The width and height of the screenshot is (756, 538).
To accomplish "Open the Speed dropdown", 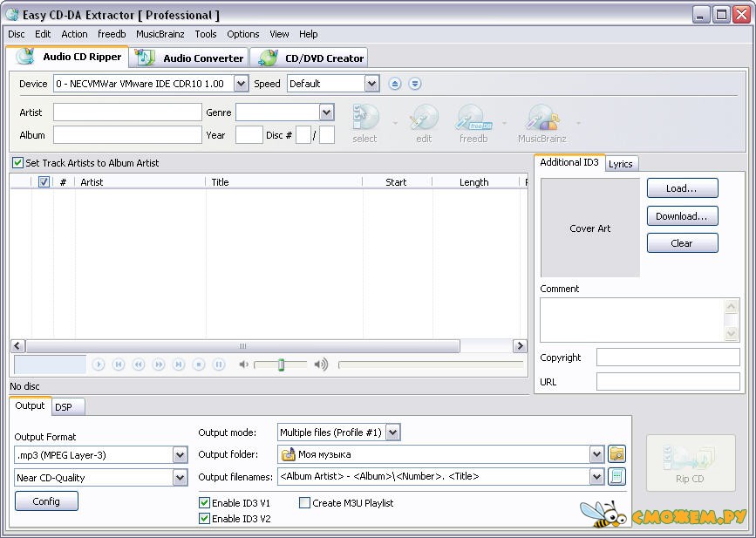I will [x=371, y=84].
